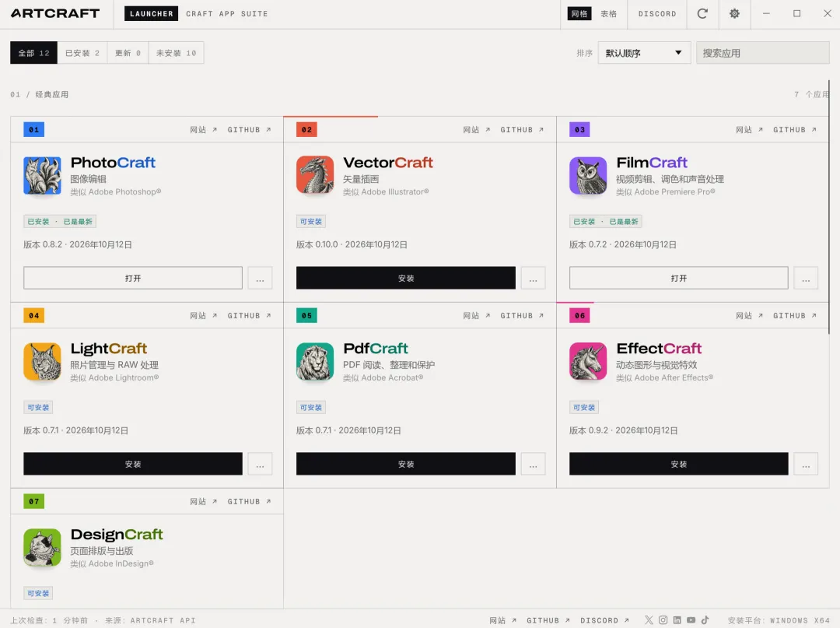840x628 pixels.
Task: Click the EffectCraft unicorn app icon
Action: click(588, 361)
